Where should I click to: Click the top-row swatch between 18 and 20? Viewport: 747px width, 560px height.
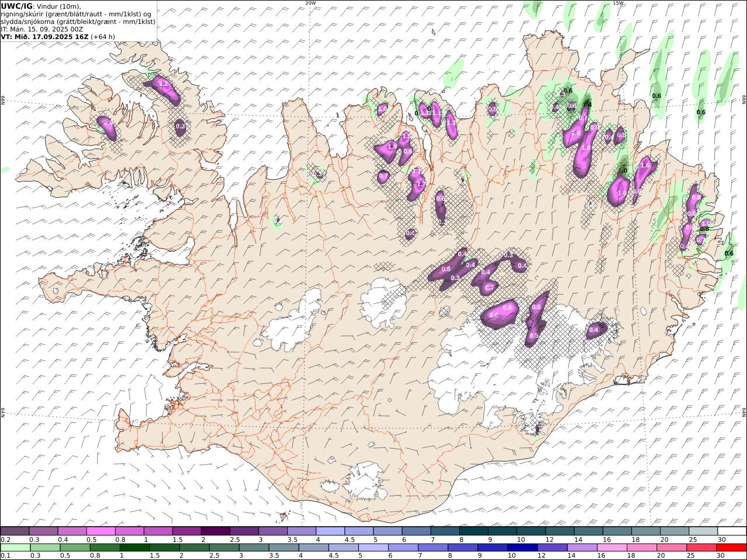[x=645, y=531]
